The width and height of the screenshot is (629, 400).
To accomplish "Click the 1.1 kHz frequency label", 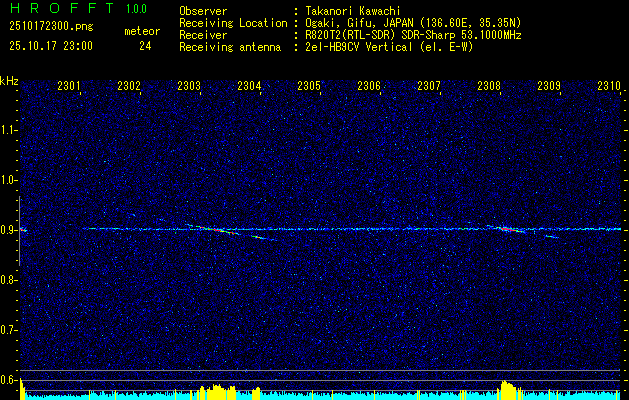I will (x=8, y=130).
